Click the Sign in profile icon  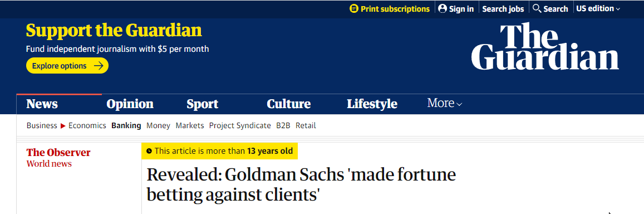pyautogui.click(x=443, y=9)
